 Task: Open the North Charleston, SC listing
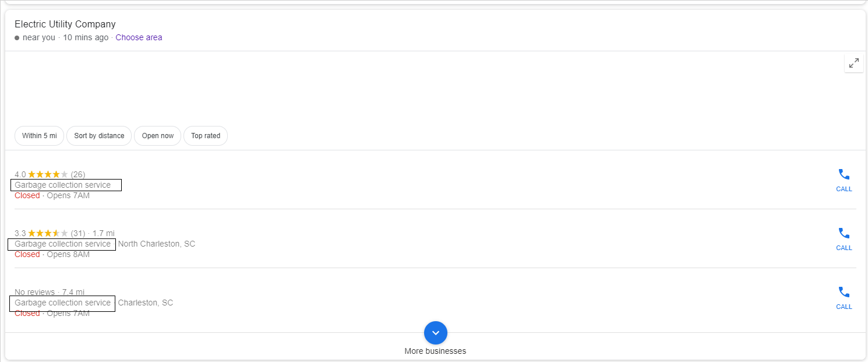click(x=157, y=244)
